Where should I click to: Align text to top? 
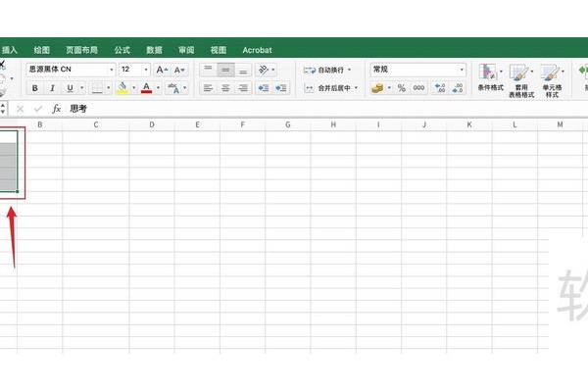click(208, 70)
